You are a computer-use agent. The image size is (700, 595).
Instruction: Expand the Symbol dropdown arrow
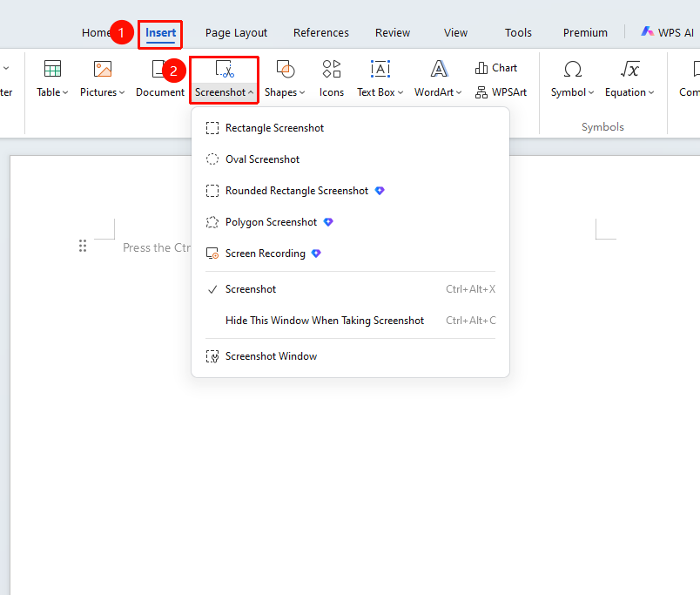click(591, 92)
